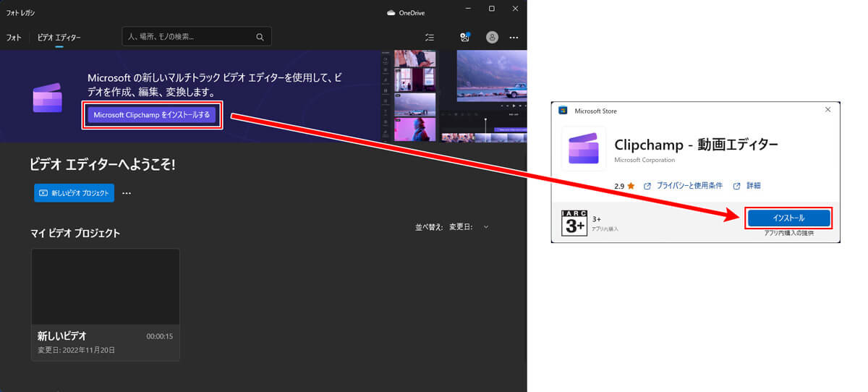The width and height of the screenshot is (868, 392).
Task: Select the ビデオ エディター tab
Action: [59, 37]
